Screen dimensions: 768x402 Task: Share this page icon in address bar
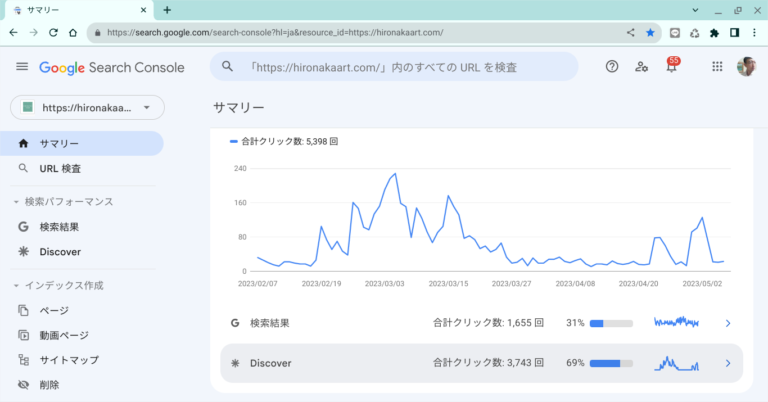pos(630,33)
